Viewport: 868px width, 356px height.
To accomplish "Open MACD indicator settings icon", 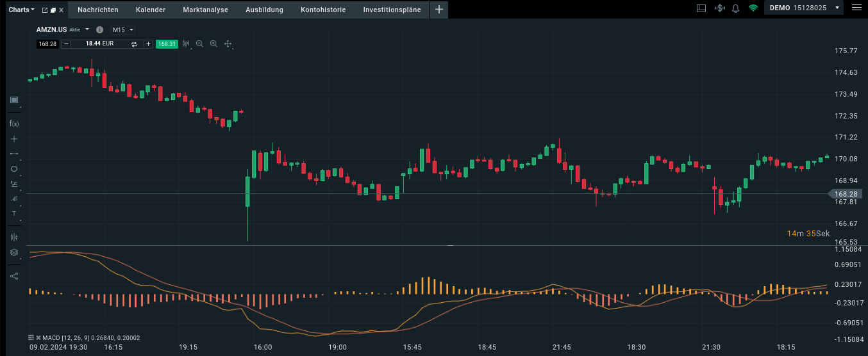I will pyautogui.click(x=31, y=337).
